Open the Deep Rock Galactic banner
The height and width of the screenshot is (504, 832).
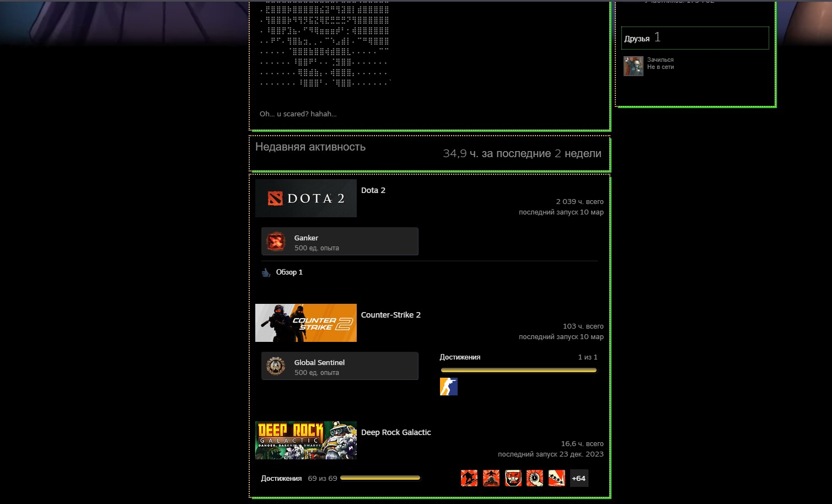tap(306, 440)
